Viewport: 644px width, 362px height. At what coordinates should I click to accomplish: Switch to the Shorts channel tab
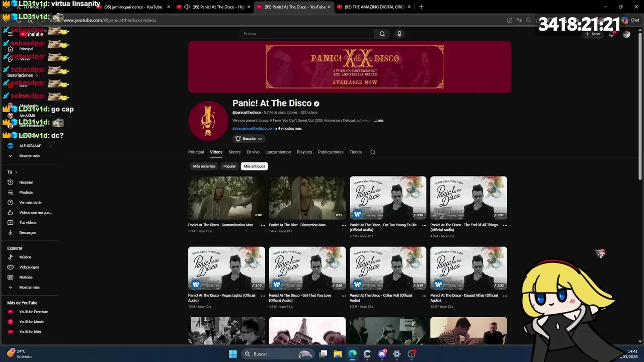pos(234,152)
